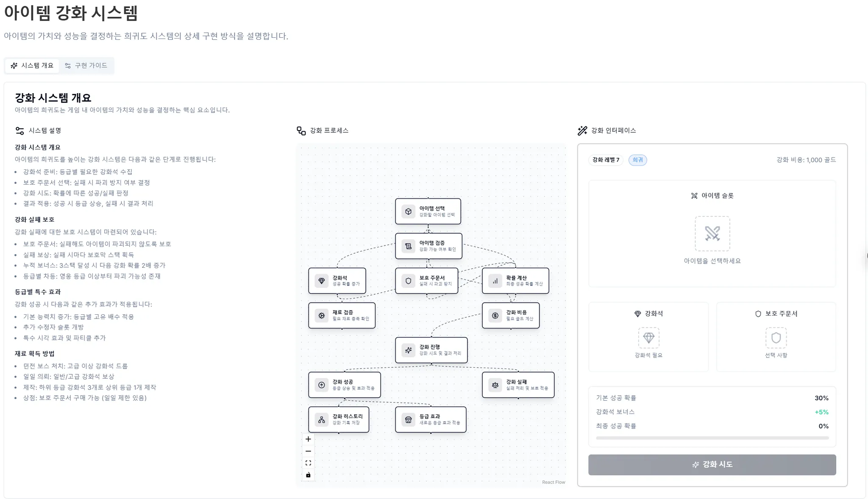Viewport: 868px width, 499px height.
Task: Select the 시스템 개요 tab
Action: pyautogui.click(x=32, y=65)
